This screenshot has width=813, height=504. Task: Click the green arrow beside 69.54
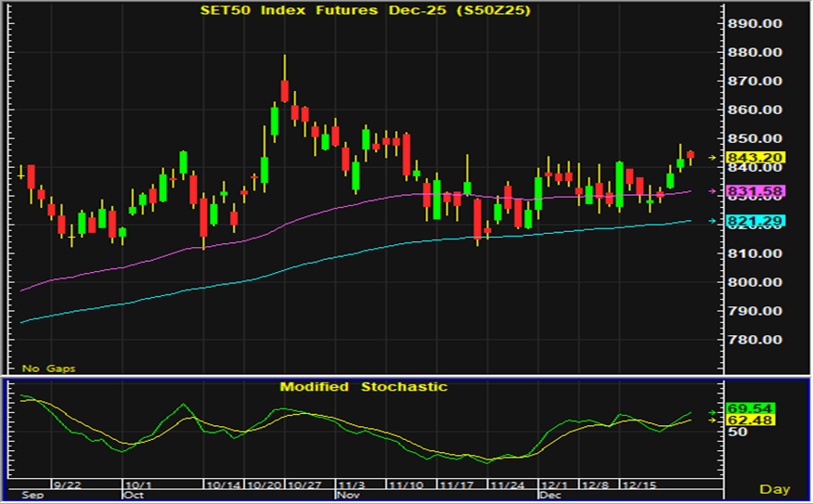713,408
